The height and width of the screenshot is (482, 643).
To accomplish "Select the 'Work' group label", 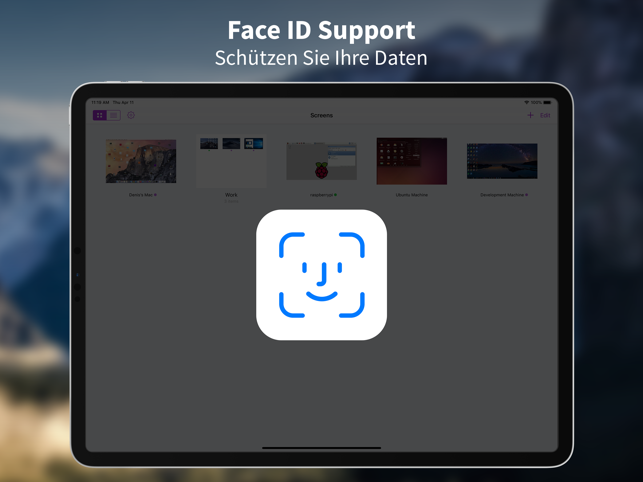I will point(231,195).
